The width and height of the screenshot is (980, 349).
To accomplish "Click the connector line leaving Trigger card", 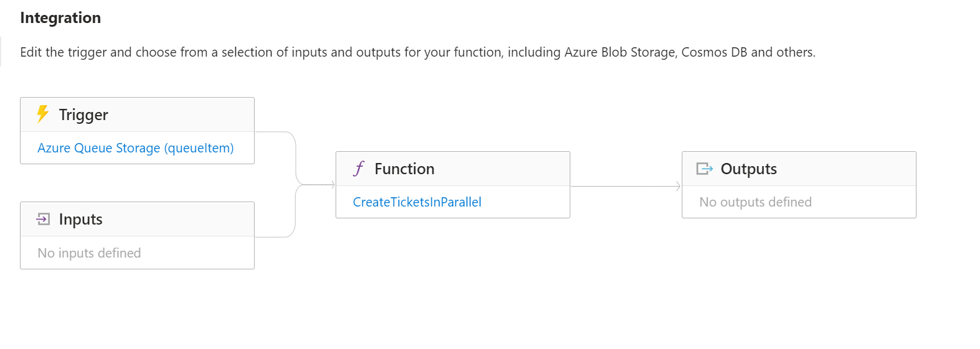I will click(x=274, y=132).
